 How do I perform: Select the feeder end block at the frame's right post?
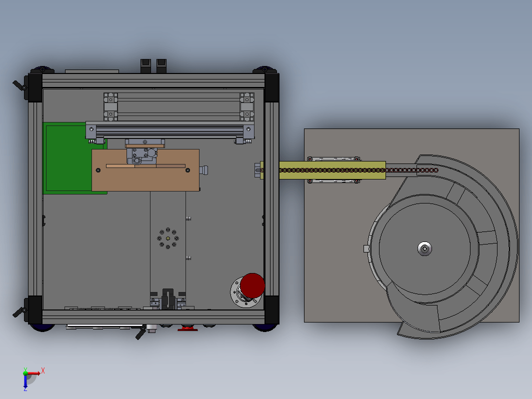click(x=258, y=170)
